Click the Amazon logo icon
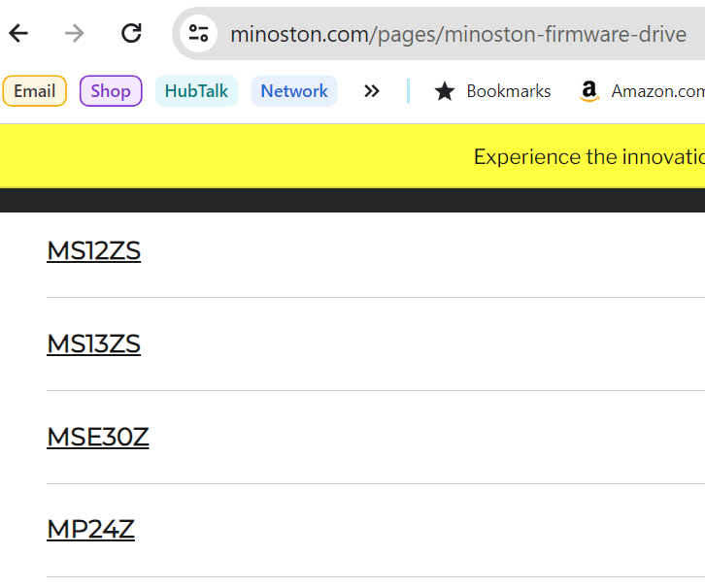The image size is (705, 588). tap(589, 91)
